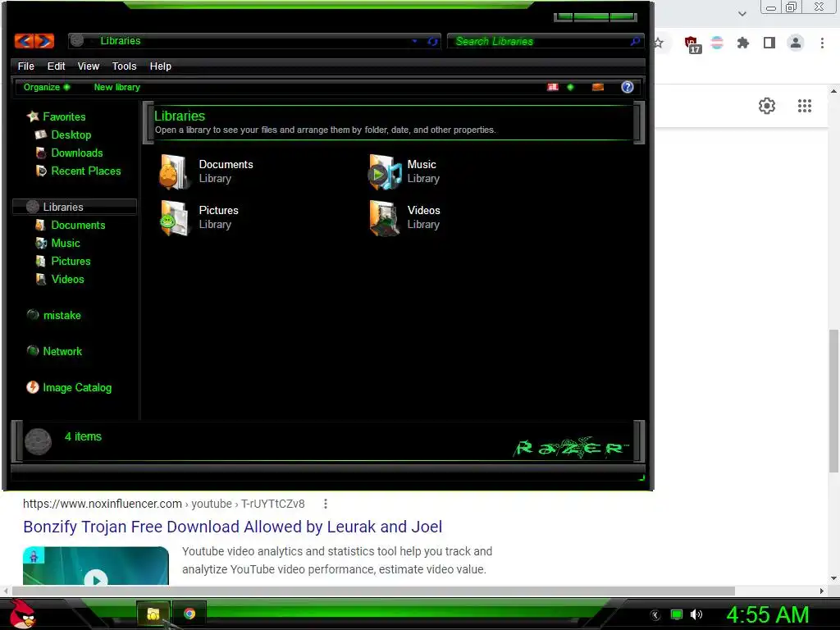Open the volume speaker tray icon
Image resolution: width=840 pixels, height=630 pixels.
tap(696, 614)
